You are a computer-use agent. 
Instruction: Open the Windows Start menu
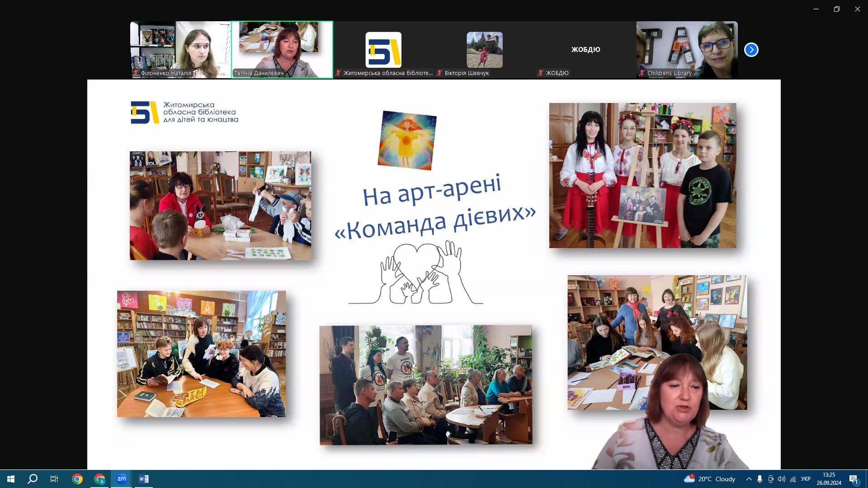(x=11, y=479)
